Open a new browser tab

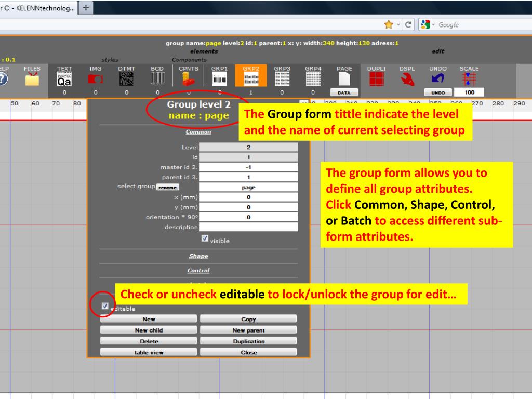[x=86, y=8]
